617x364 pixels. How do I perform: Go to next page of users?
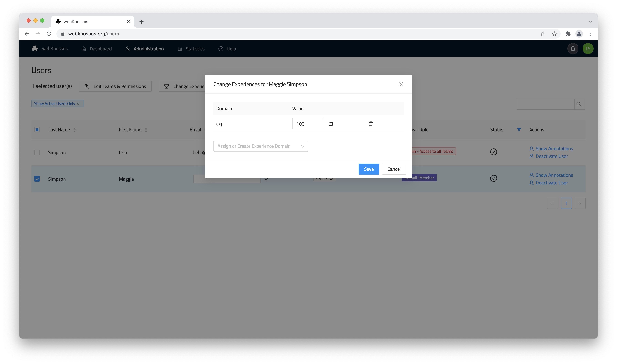(x=580, y=203)
